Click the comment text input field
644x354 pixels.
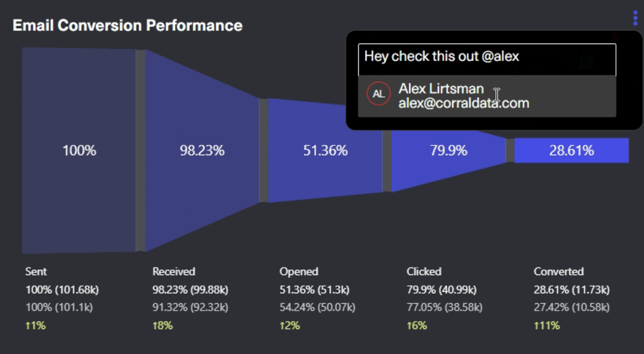pos(487,57)
